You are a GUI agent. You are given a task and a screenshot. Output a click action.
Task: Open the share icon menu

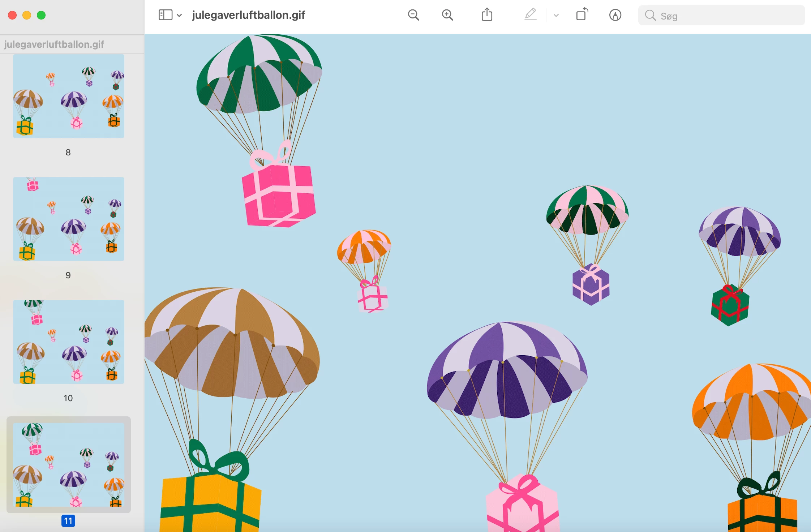487,15
